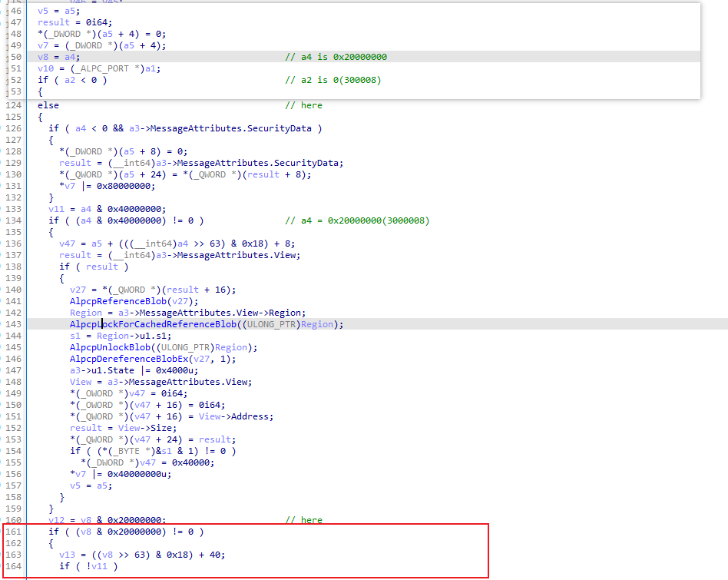Click variable v11 on line 133

pos(56,209)
